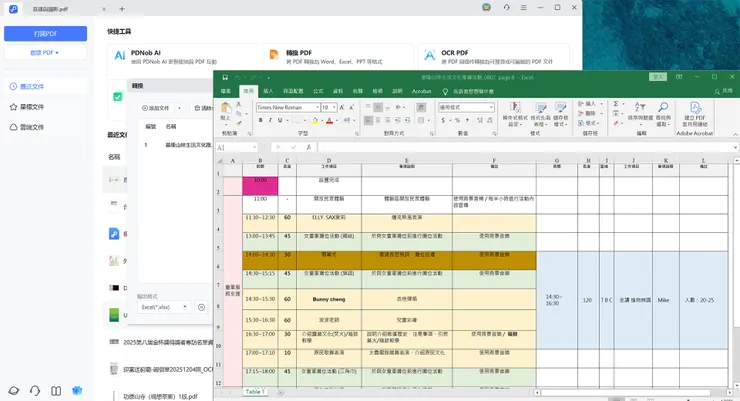Open the fill color dropdown arrow
This screenshot has width=740, height=401.
[321, 121]
